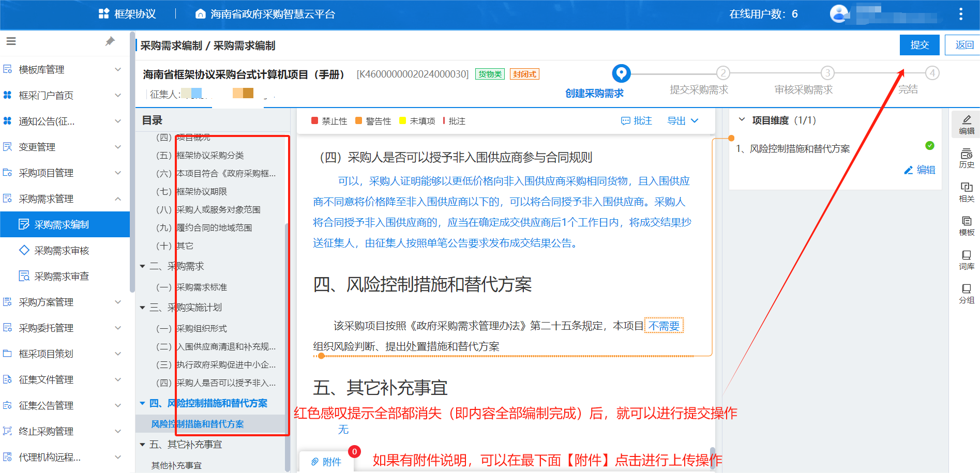
Task: Click the 批注 comment icon button
Action: 636,121
